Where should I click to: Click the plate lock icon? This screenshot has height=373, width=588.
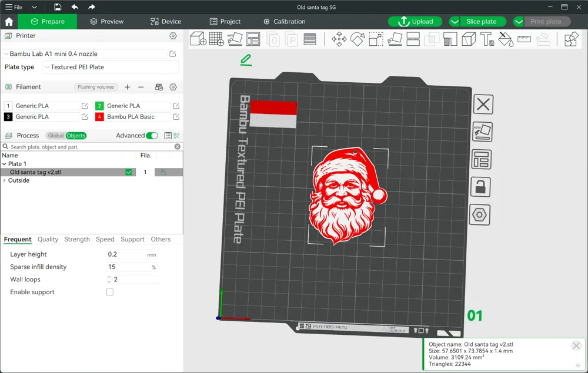click(x=480, y=187)
